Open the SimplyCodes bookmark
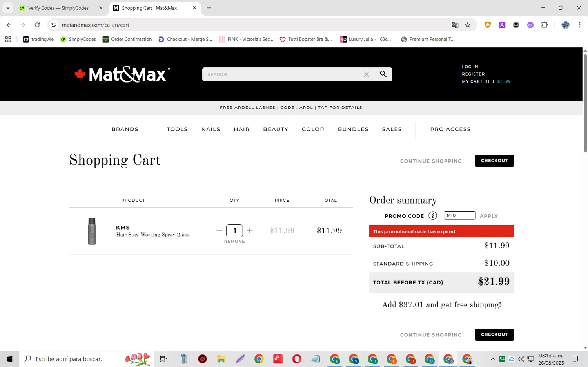588x367 pixels. point(78,39)
